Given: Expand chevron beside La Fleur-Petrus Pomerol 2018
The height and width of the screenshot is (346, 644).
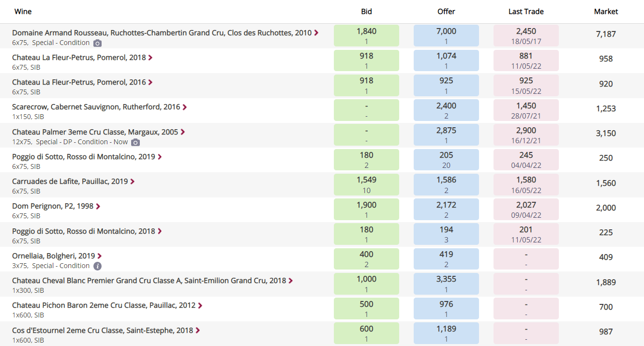Looking at the screenshot, I should [x=150, y=58].
